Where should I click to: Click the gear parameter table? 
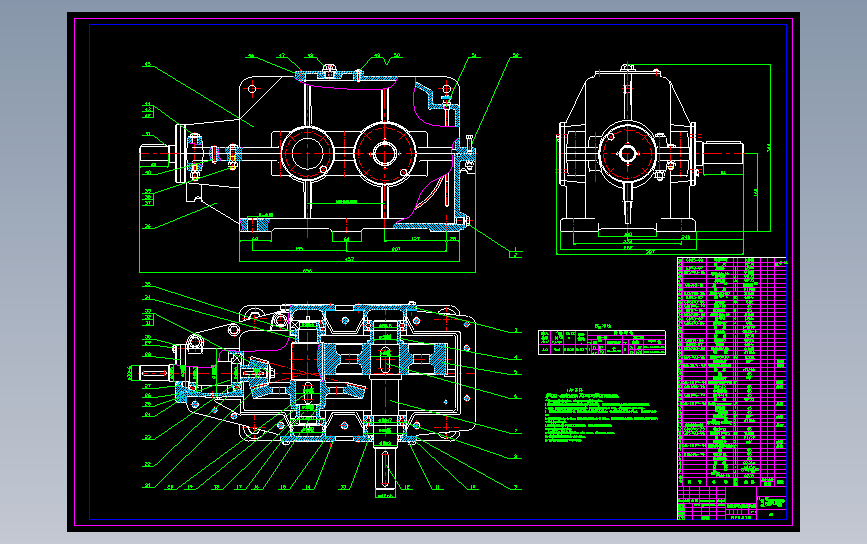[602, 342]
